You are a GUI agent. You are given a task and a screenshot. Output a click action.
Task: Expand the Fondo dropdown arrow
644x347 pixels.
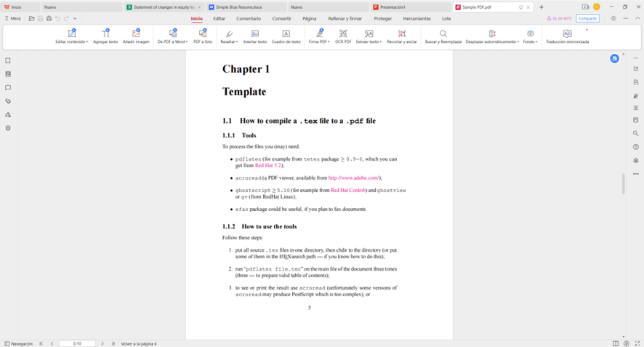click(x=536, y=42)
